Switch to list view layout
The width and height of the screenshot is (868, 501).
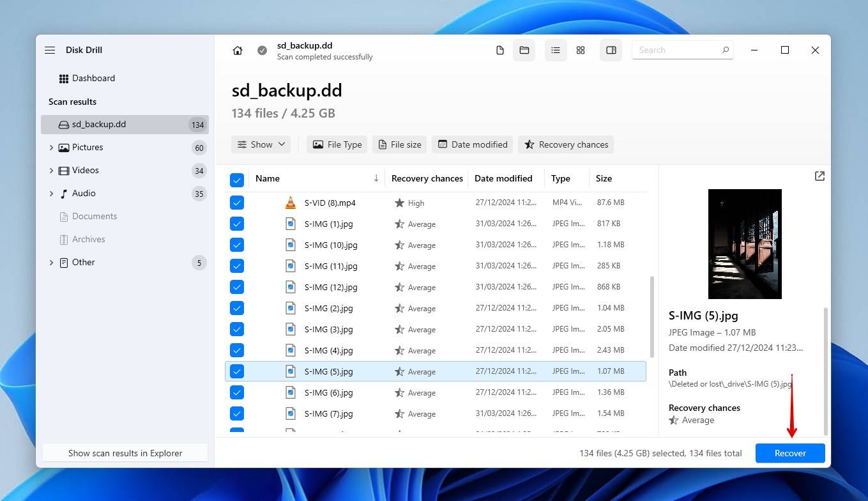pyautogui.click(x=555, y=50)
